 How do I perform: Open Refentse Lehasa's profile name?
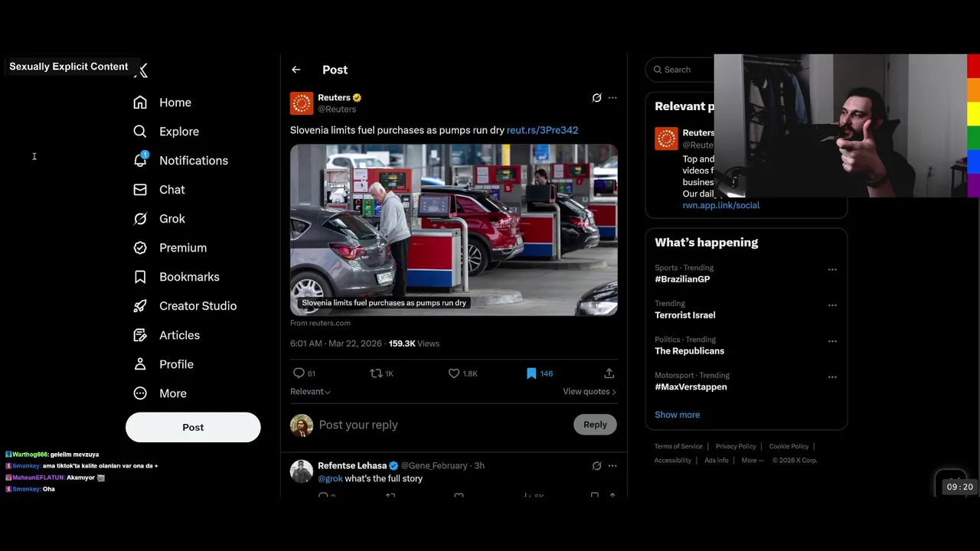[352, 465]
